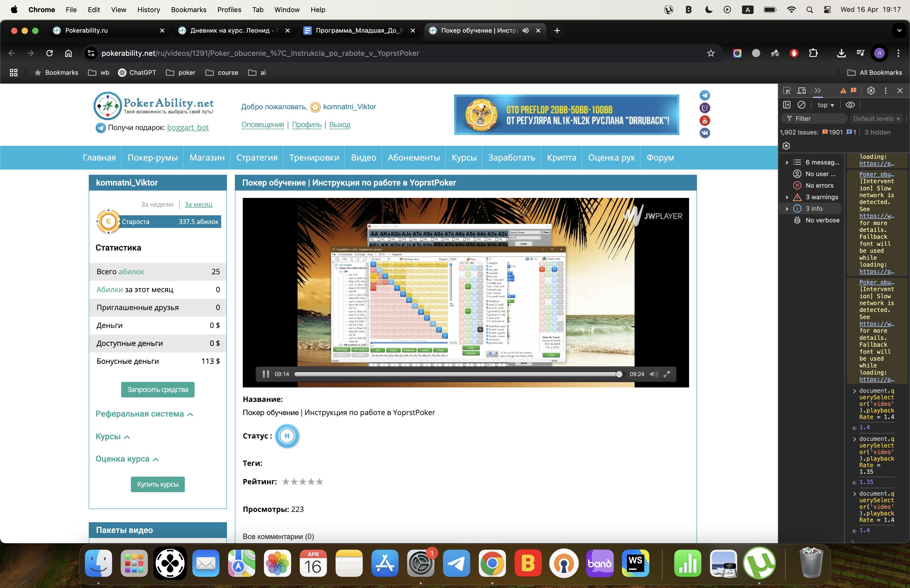Click the console Filter field
The image size is (910, 588).
point(814,119)
